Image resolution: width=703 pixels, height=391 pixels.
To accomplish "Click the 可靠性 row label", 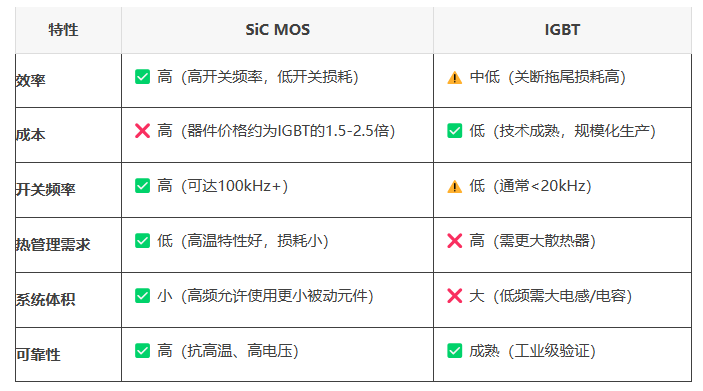I will point(38,355).
